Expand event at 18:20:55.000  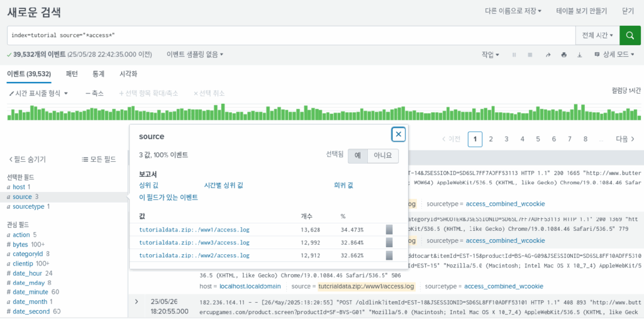(136, 302)
